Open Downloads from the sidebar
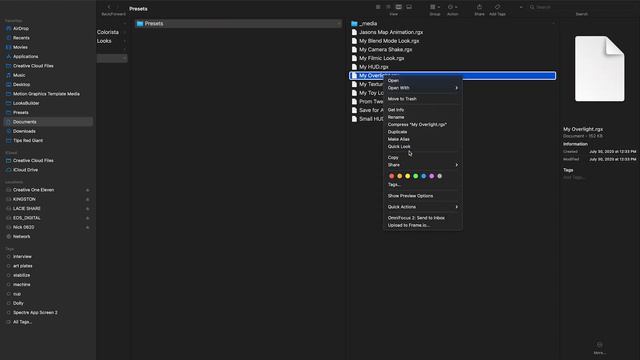Viewport: 640px width, 360px height. pos(24,131)
